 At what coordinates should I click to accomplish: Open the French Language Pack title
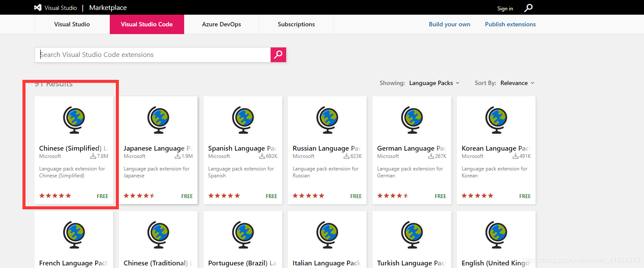coord(74,263)
